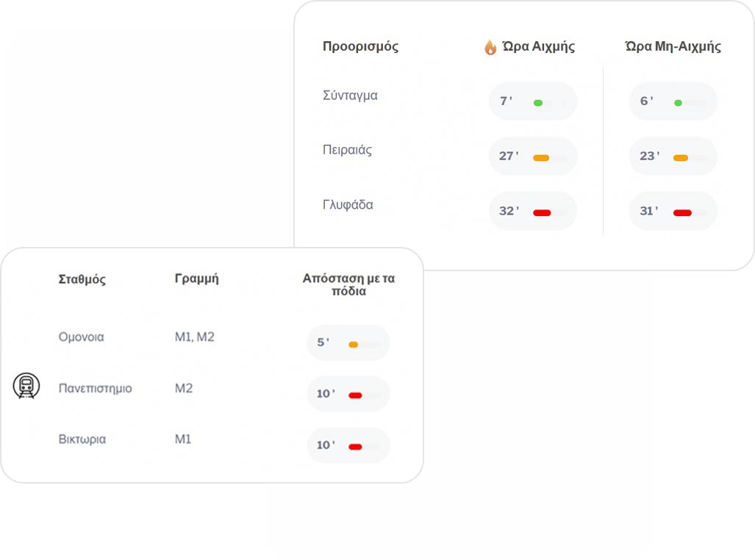Click the flame icon beside Ώρα Αιχμής

[x=490, y=47]
